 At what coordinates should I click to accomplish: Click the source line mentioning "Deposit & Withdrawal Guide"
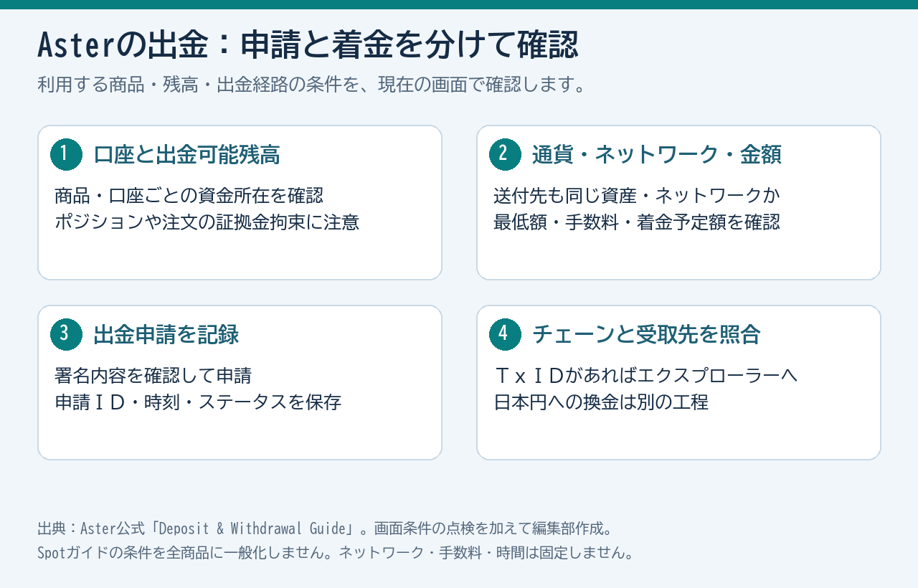(x=325, y=528)
